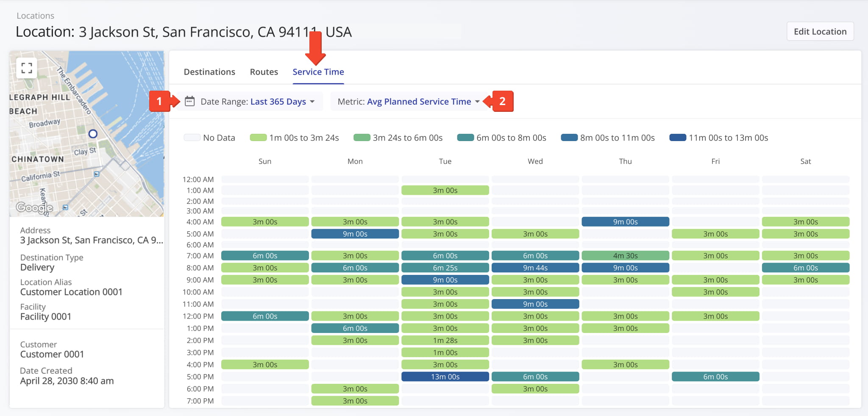Expand the chevron next to Last 365 Days

click(x=312, y=102)
